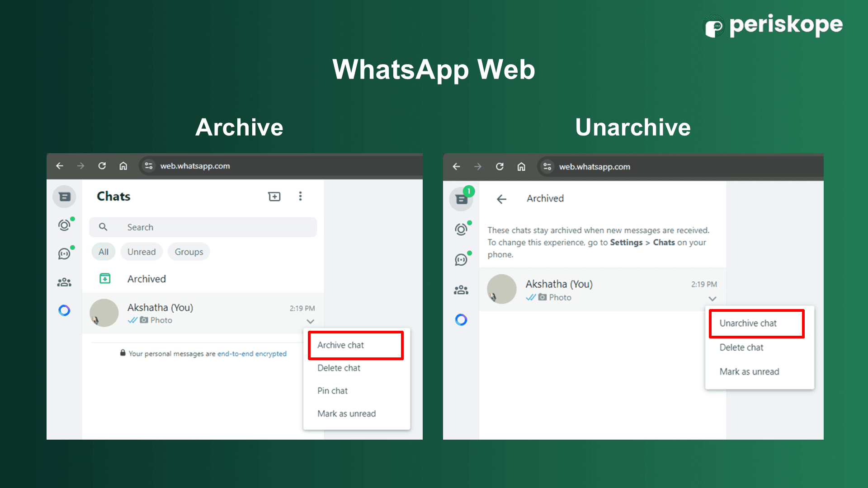This screenshot has height=488, width=868.
Task: Expand chevron on Akshatha chat in Chats list
Action: 310,321
